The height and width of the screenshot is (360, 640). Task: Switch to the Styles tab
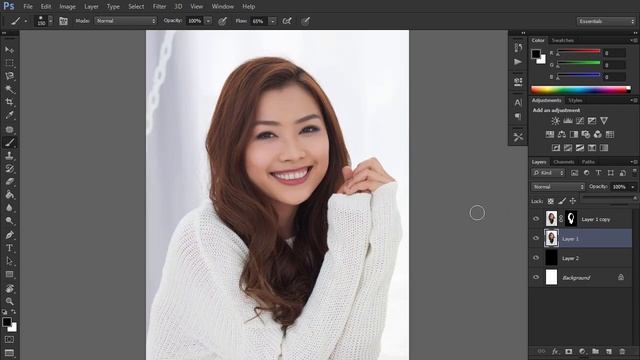575,100
